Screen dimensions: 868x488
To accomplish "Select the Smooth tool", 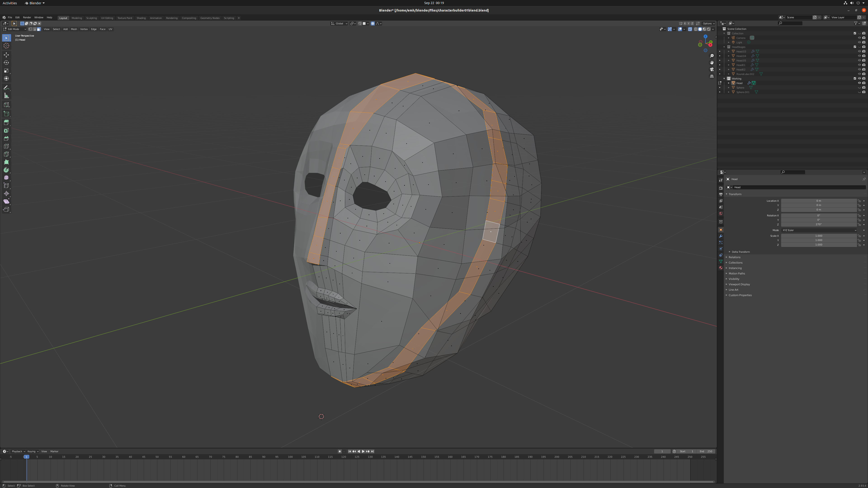I will point(6,178).
